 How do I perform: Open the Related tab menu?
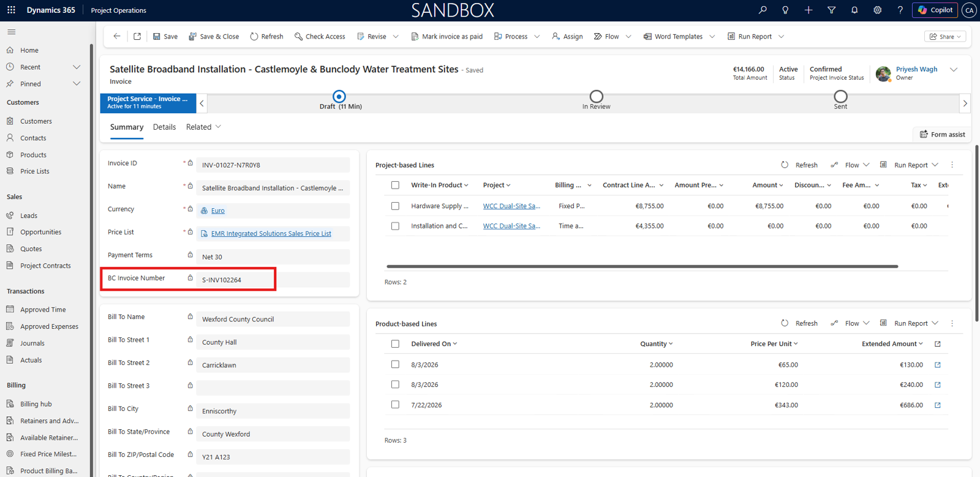click(203, 127)
